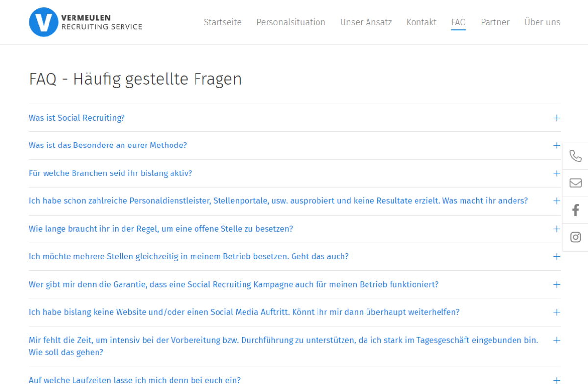Expand plus icon for 'Wie lange braucht ihr' question
Screen dimensions: 588x392
556,229
